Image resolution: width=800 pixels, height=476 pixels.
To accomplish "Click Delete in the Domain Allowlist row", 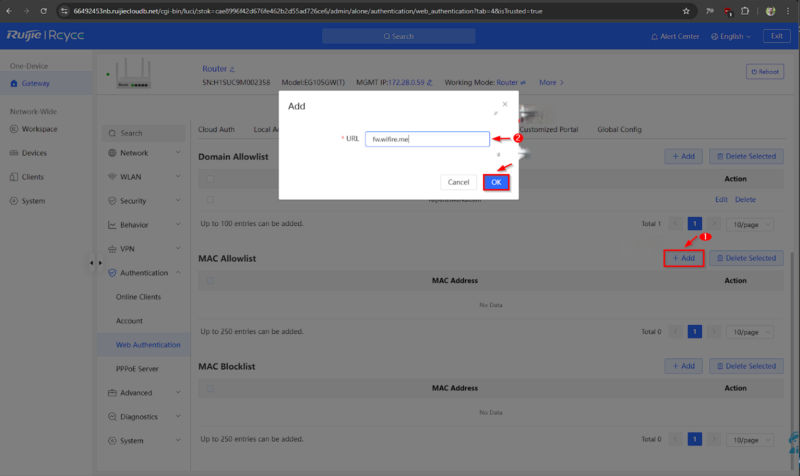I will coord(745,200).
